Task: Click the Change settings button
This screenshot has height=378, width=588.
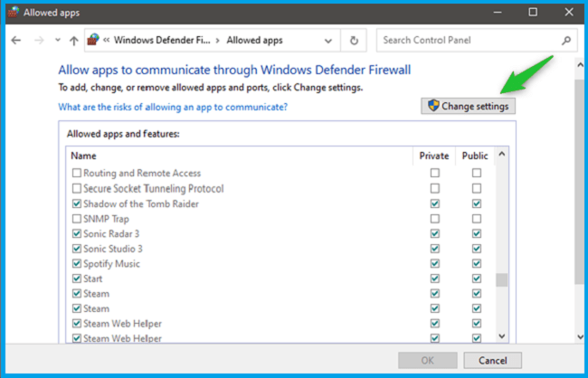Action: [x=468, y=106]
